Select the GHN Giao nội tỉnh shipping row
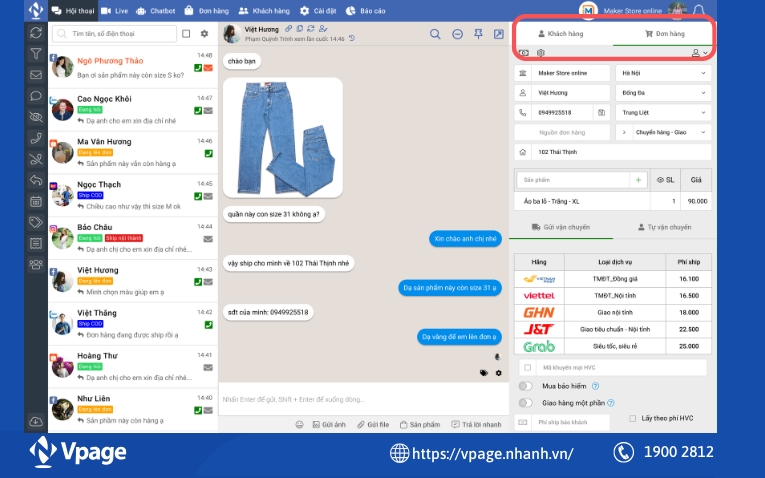This screenshot has height=478, width=765. (613, 313)
